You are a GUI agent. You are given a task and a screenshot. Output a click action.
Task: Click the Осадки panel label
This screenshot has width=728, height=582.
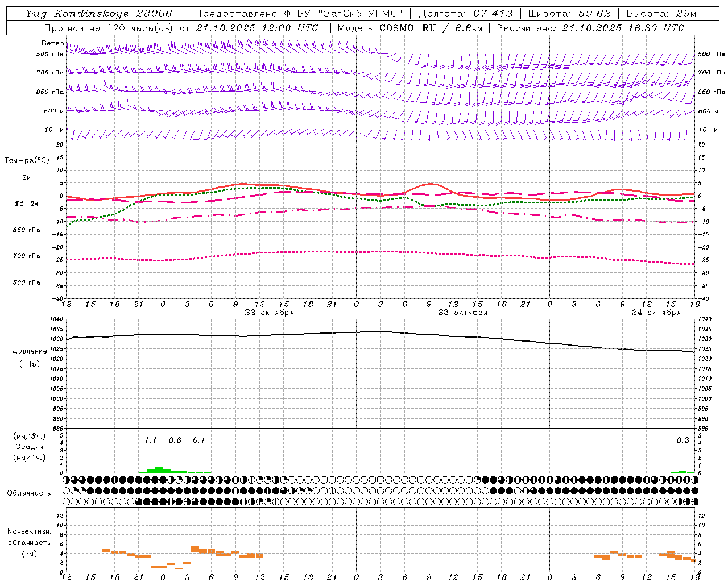(x=30, y=447)
